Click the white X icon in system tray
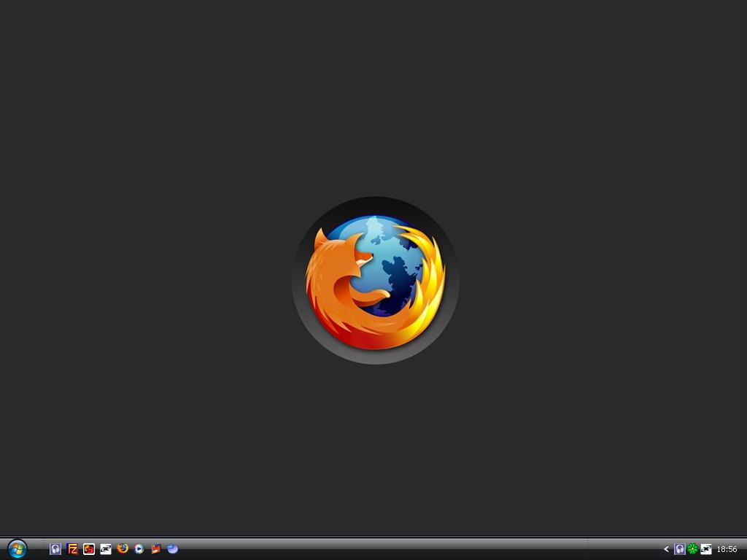The width and height of the screenshot is (747, 560). click(x=705, y=549)
